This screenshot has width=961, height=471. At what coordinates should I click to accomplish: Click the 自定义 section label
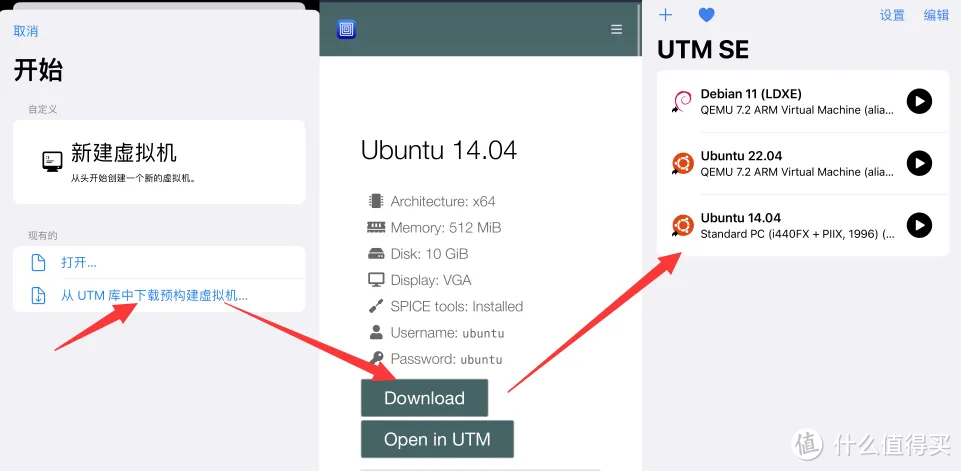pyautogui.click(x=42, y=109)
